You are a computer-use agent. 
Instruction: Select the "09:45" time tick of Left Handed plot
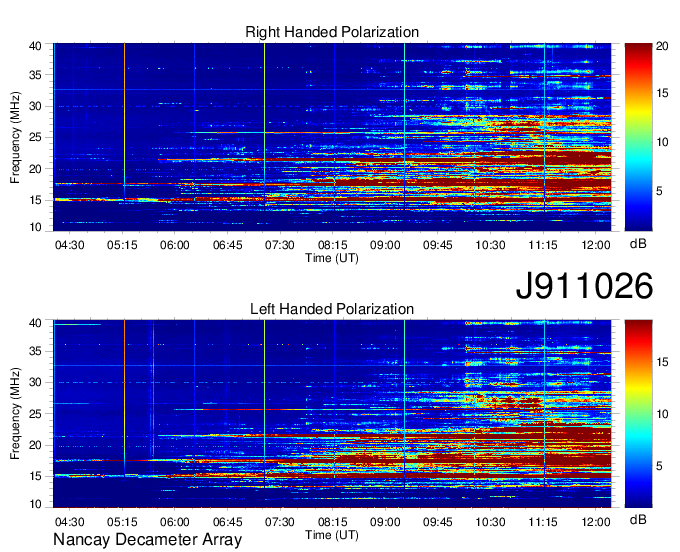(438, 522)
